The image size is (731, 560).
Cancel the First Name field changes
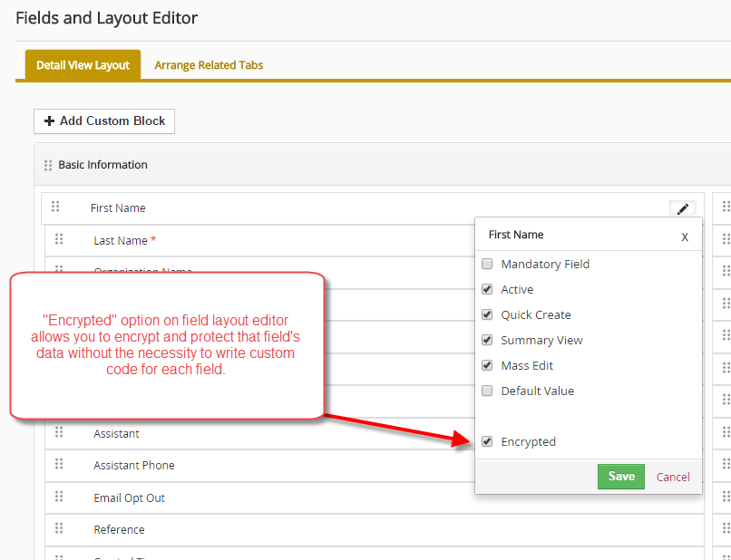(673, 477)
